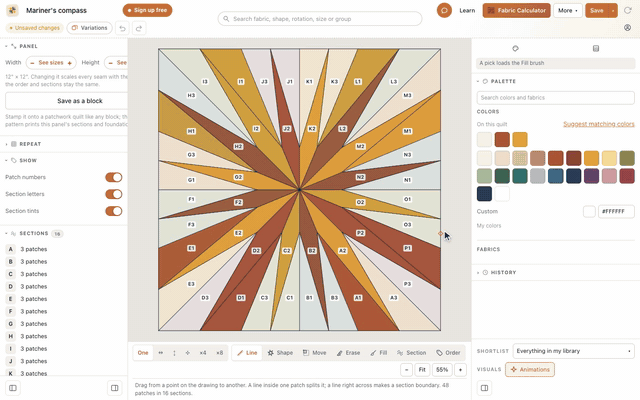Fit the quilt to view
The height and width of the screenshot is (400, 640).
point(422,370)
